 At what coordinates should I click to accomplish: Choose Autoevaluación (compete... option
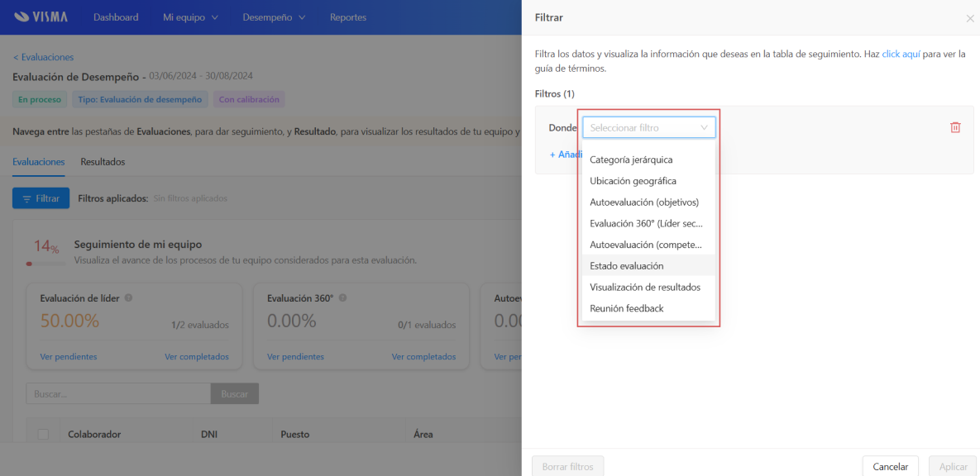648,245
